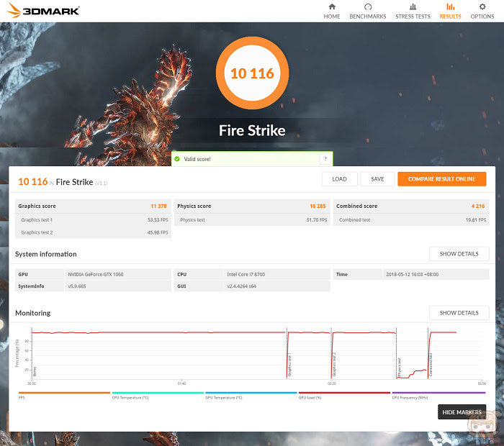The height and width of the screenshot is (446, 504).
Task: Click the Physics test graph marker
Action: click(399, 368)
